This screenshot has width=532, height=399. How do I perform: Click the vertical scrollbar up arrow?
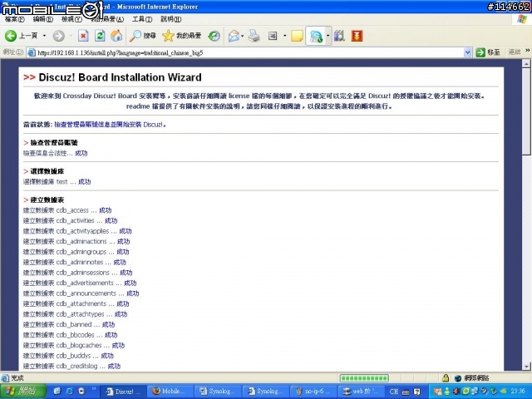click(526, 63)
